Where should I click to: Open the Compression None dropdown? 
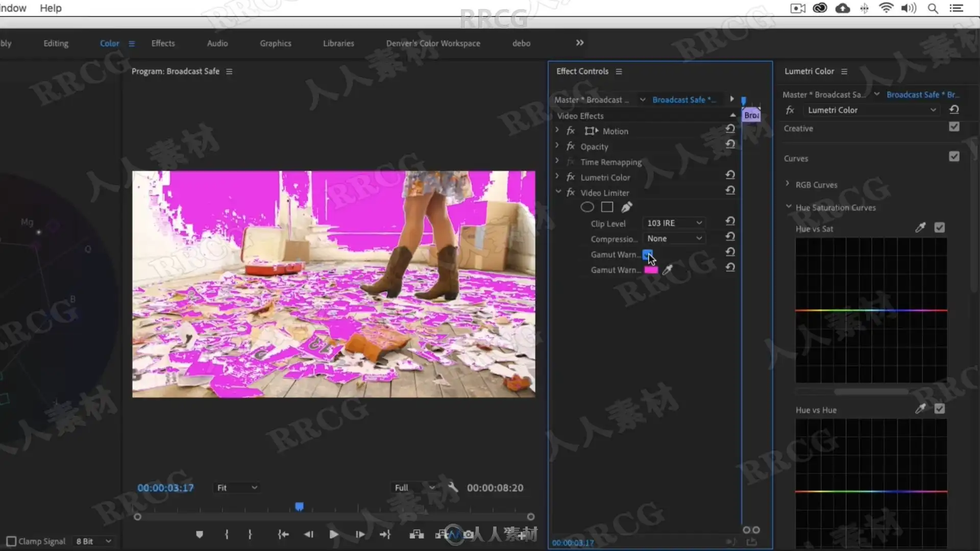click(674, 238)
